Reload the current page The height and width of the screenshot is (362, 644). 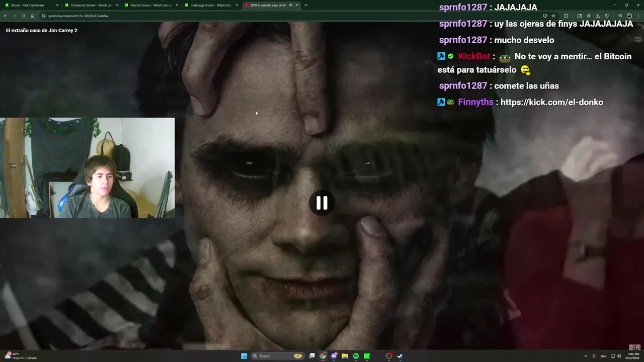(x=23, y=16)
